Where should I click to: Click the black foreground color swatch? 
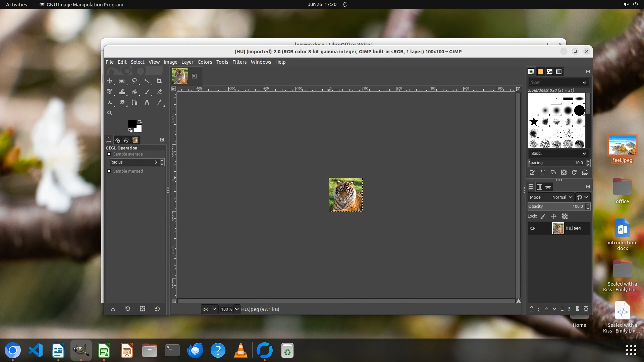tap(132, 124)
